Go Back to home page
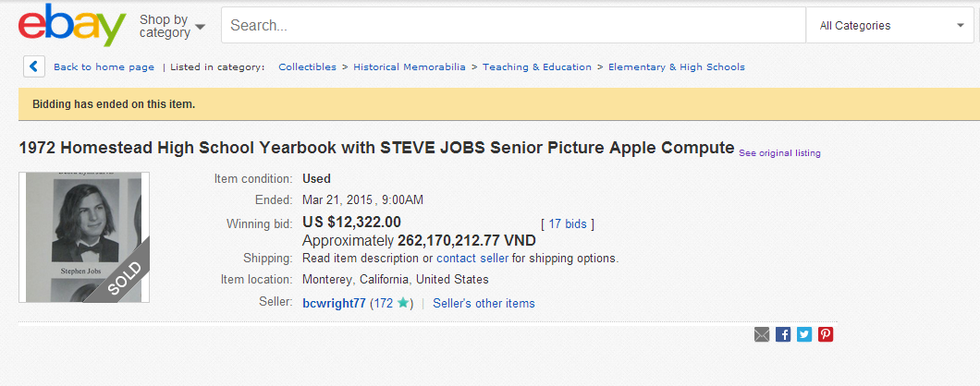This screenshot has height=386, width=980. coord(104,67)
